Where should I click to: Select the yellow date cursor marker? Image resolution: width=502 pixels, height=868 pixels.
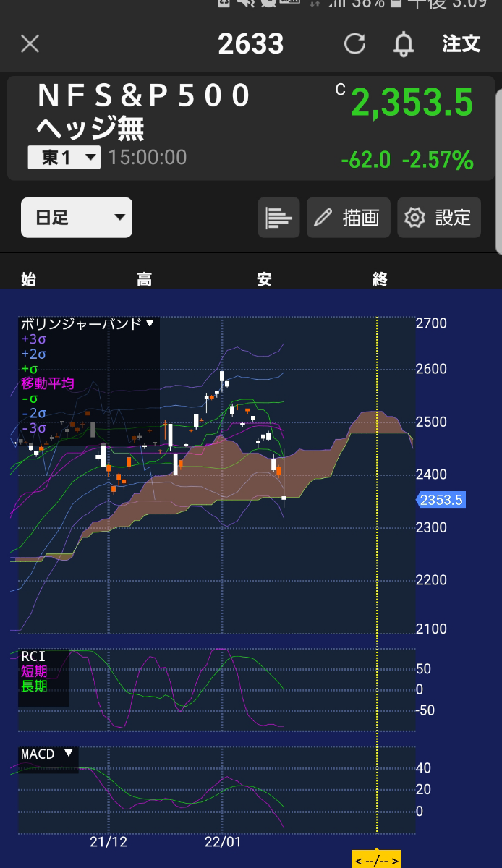(x=377, y=859)
